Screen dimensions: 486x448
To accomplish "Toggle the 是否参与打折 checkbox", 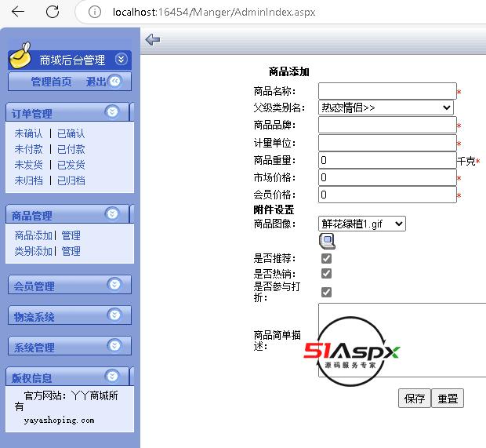I will [326, 292].
